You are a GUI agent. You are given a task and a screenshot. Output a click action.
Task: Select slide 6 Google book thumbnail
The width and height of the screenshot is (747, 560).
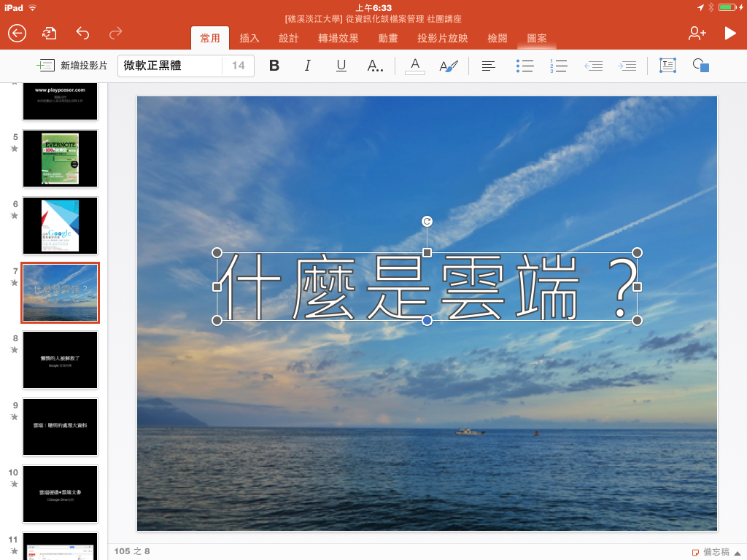[x=60, y=226]
